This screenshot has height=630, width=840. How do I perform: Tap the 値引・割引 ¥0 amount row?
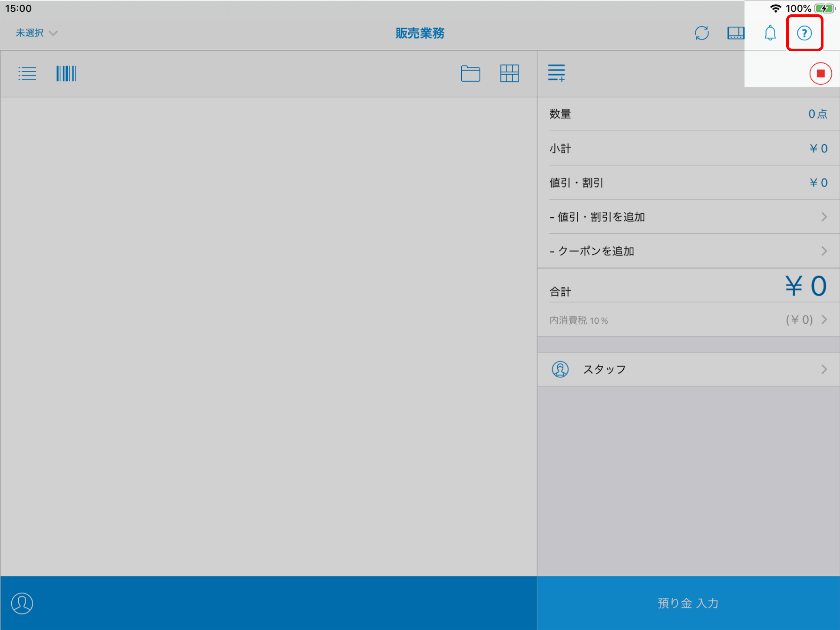click(x=688, y=182)
